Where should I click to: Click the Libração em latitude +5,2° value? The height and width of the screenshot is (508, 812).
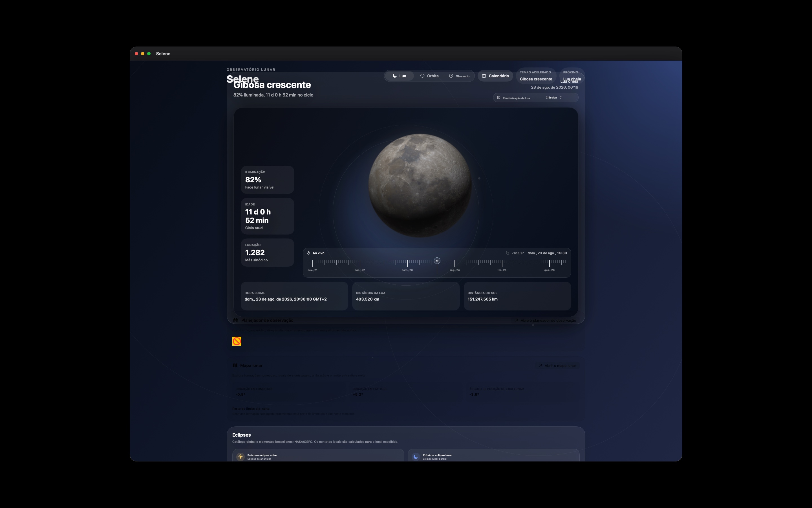358,395
